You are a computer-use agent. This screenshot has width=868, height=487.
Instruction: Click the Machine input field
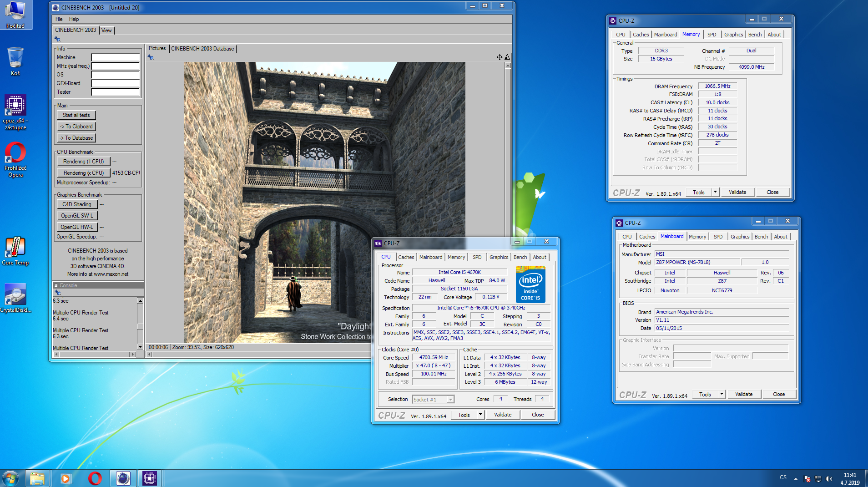tap(115, 57)
